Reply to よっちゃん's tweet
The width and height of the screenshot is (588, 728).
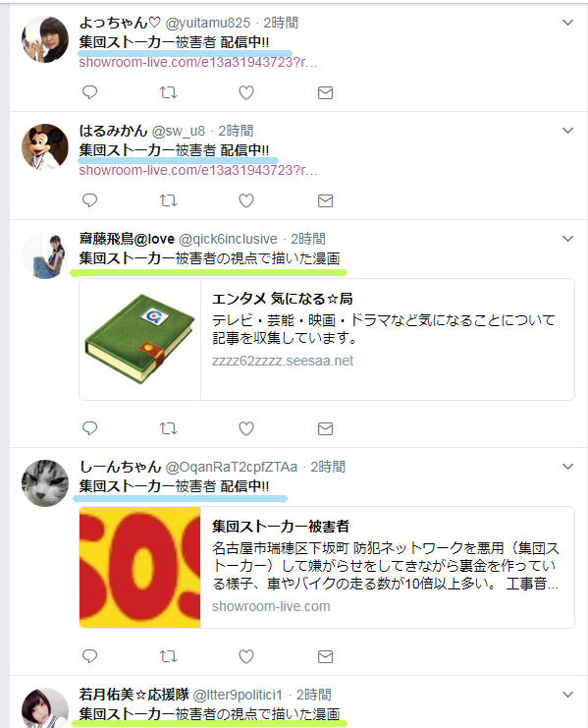(x=89, y=92)
